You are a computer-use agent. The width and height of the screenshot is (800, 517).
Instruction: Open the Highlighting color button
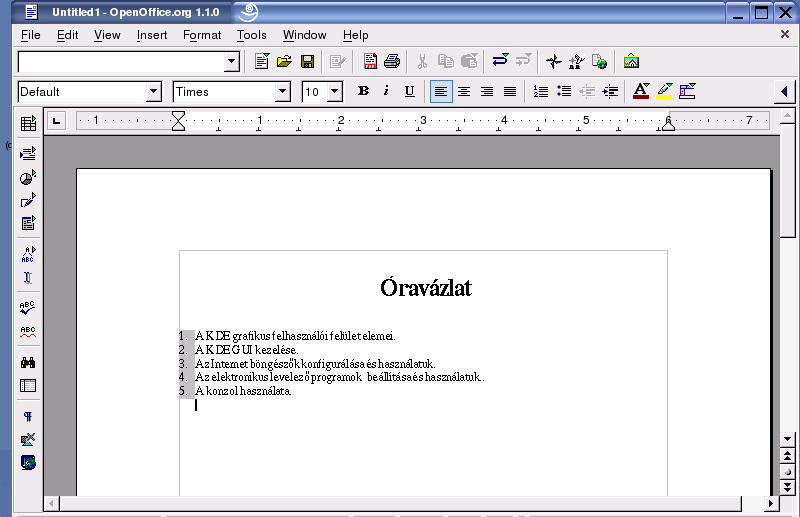click(664, 91)
